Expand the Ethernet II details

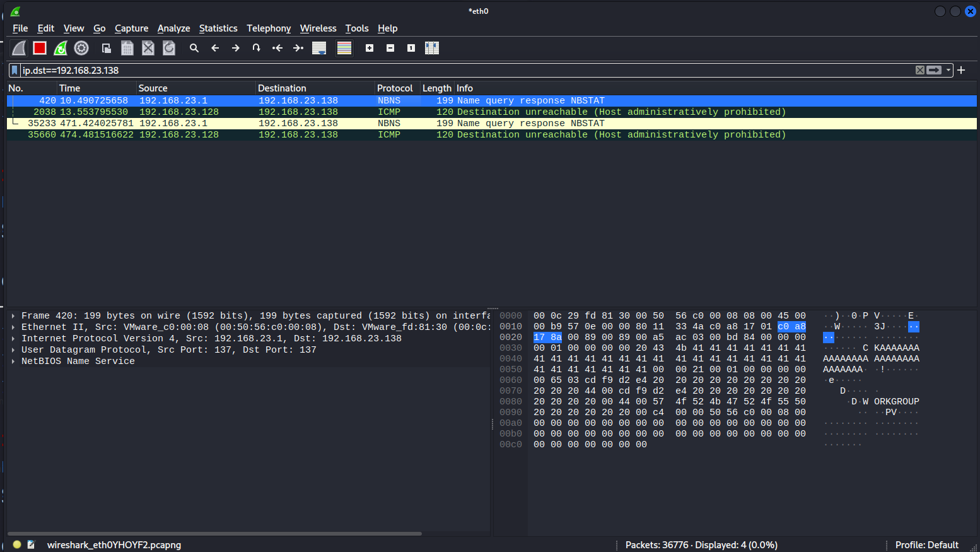pyautogui.click(x=13, y=327)
